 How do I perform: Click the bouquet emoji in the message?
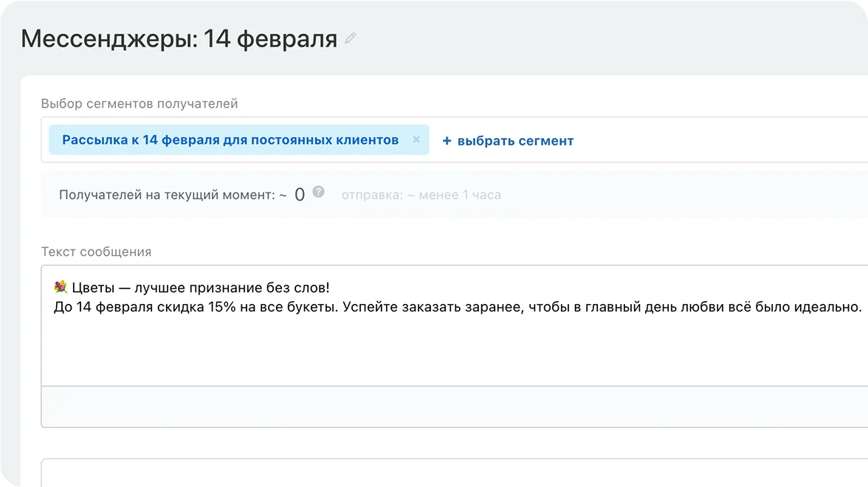click(61, 286)
